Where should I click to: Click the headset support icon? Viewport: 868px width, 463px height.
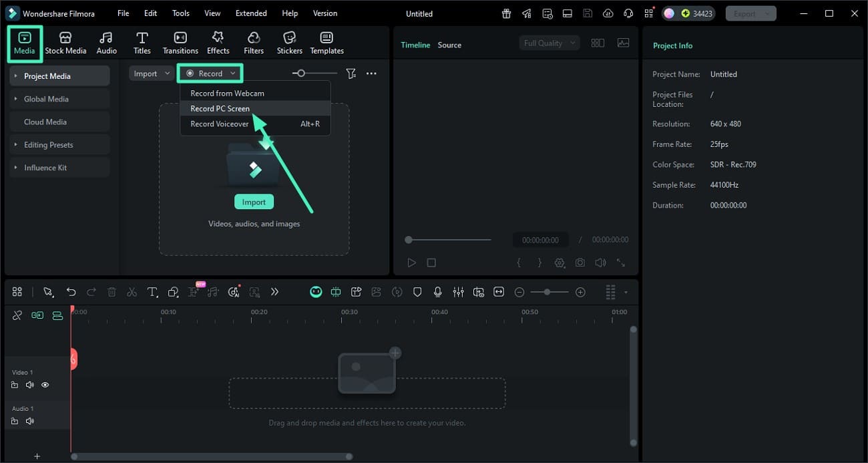click(x=628, y=13)
